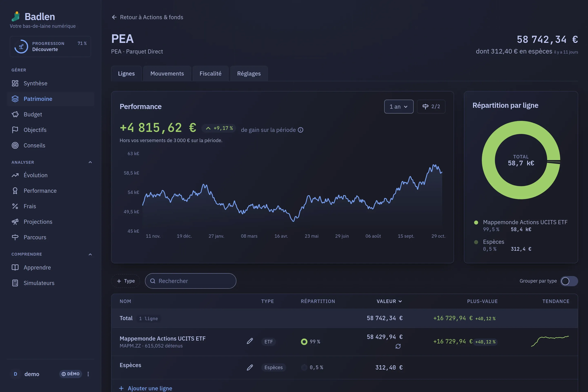Show info about gain sur la période
Viewport: 588px width, 392px height.
301,130
